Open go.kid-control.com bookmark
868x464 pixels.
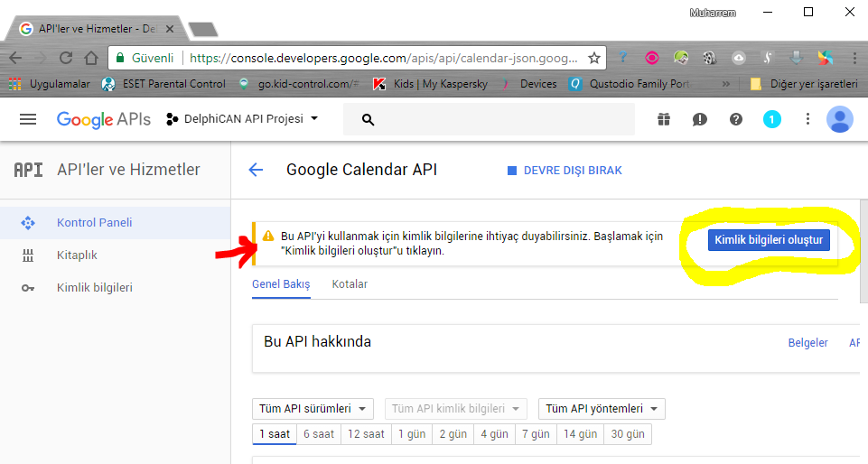299,84
